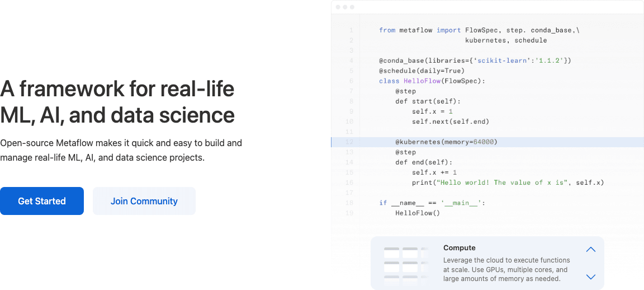Click the Join Community button
The height and width of the screenshot is (290, 644).
pyautogui.click(x=144, y=201)
